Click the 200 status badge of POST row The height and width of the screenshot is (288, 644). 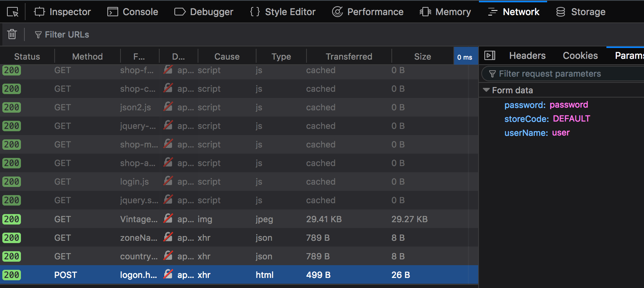[x=12, y=275]
